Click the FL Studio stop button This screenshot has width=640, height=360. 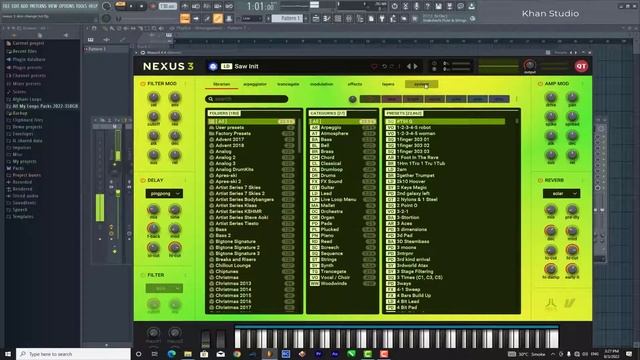pyautogui.click(x=142, y=7)
